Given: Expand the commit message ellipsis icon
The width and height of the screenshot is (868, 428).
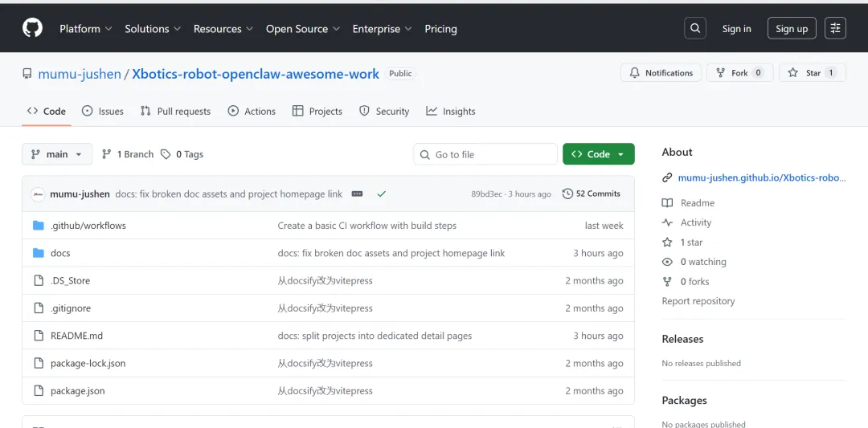Looking at the screenshot, I should [x=358, y=194].
